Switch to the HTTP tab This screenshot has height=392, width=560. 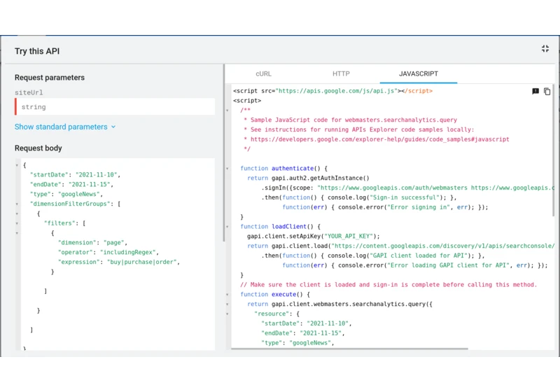341,74
